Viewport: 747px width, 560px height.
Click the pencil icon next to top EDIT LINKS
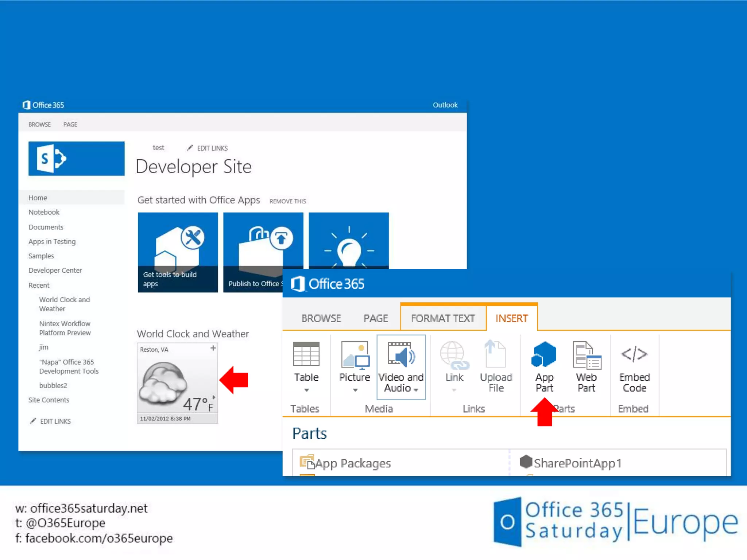pos(190,148)
